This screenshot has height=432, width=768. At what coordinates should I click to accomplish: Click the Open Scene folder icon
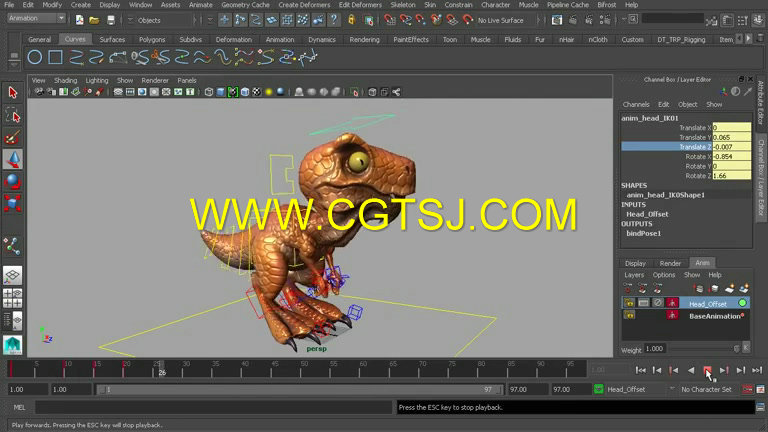coord(95,20)
